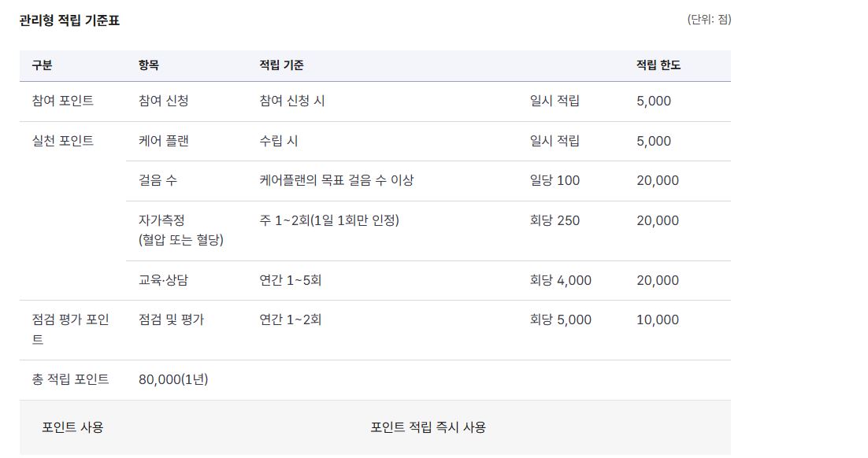
Task: Select the 항목 column header
Action: pos(148,65)
